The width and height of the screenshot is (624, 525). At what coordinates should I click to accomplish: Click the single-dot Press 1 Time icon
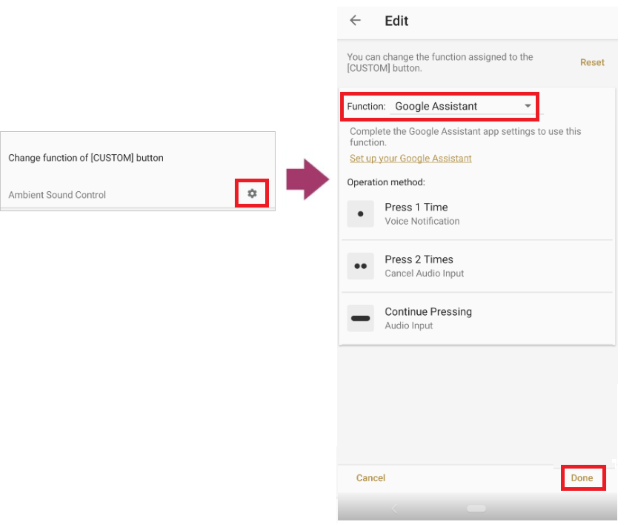pos(361,214)
